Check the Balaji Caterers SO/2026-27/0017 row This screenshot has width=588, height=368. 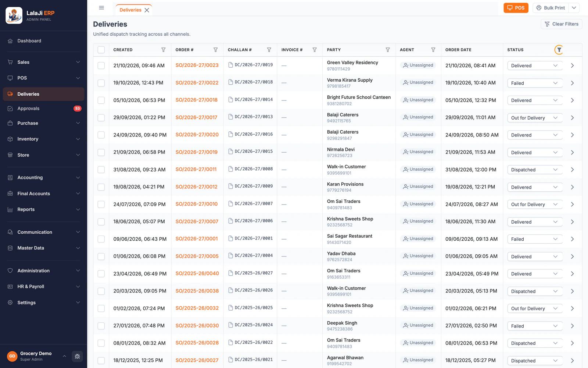(x=101, y=118)
